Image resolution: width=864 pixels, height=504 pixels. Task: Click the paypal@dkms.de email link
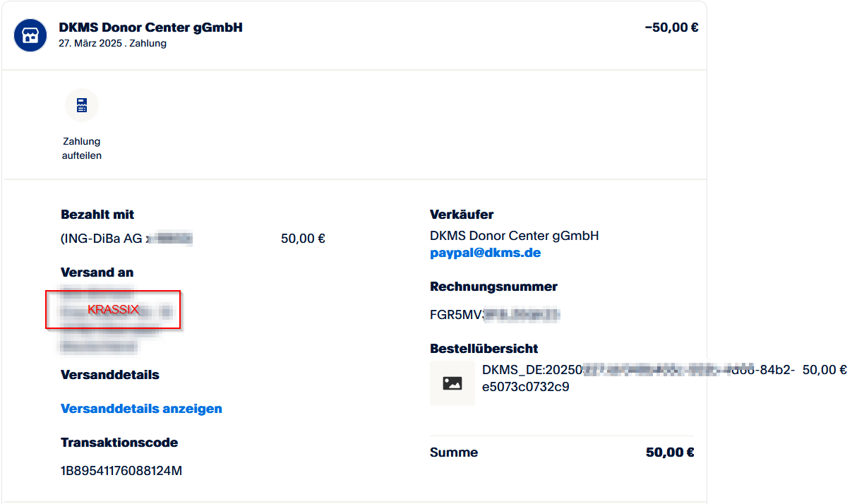tap(485, 253)
